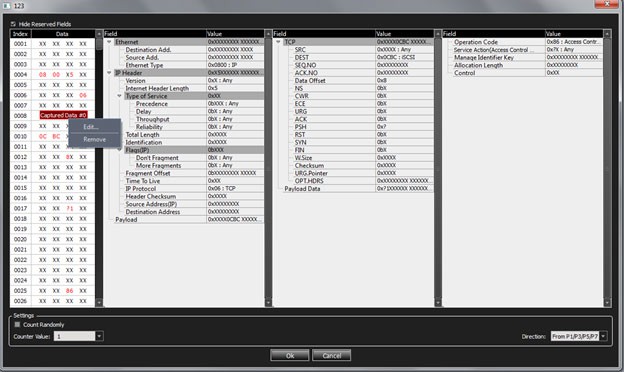Image resolution: width=624 pixels, height=372 pixels.
Task: Click the scroll-down arrow of Ethernet field panel
Action: (x=268, y=303)
